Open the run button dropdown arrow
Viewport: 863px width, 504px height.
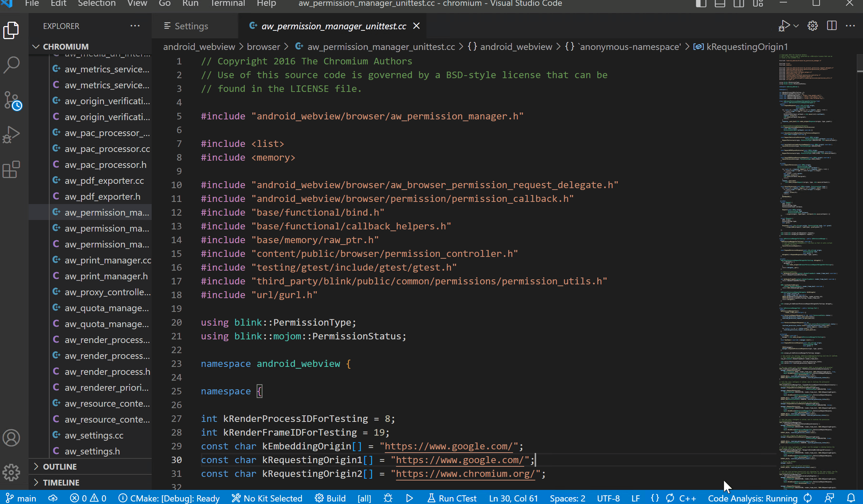coord(796,26)
